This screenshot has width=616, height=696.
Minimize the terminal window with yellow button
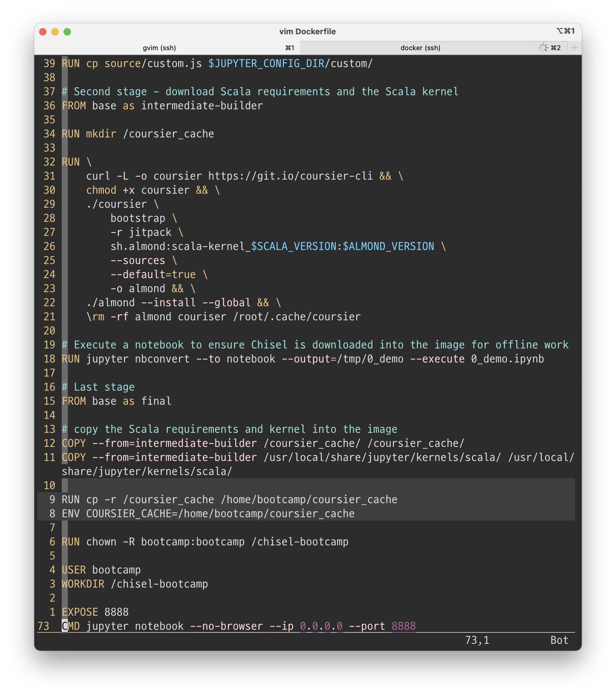(55, 32)
